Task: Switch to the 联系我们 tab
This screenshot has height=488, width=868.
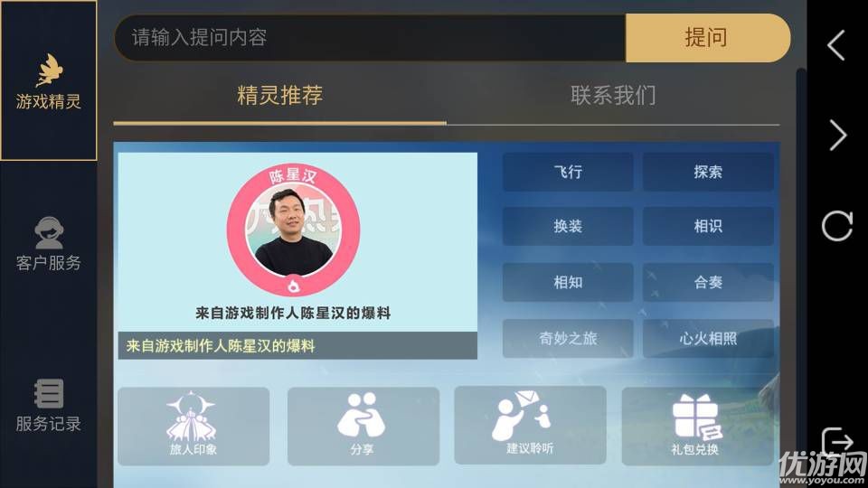Action: (613, 96)
